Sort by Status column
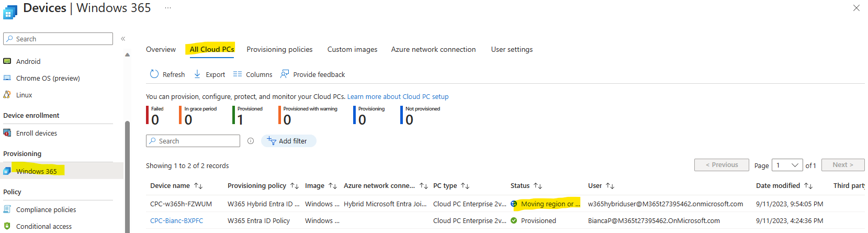The width and height of the screenshot is (868, 233). (538, 186)
